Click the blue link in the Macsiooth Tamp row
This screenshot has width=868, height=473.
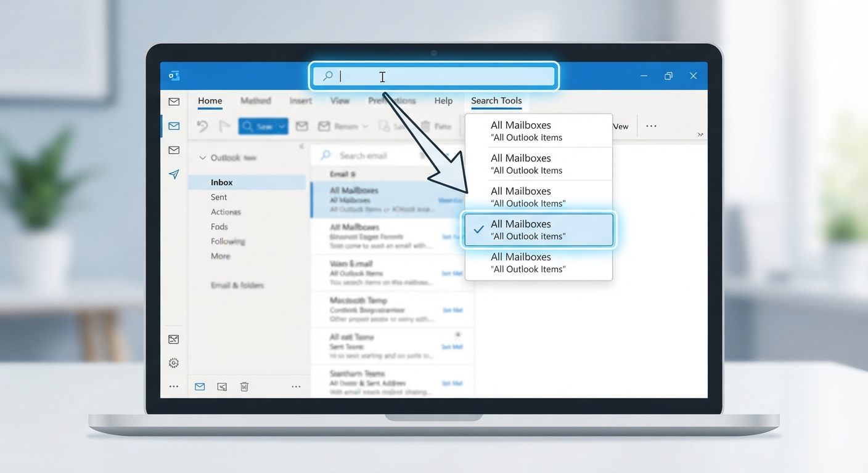click(x=452, y=310)
